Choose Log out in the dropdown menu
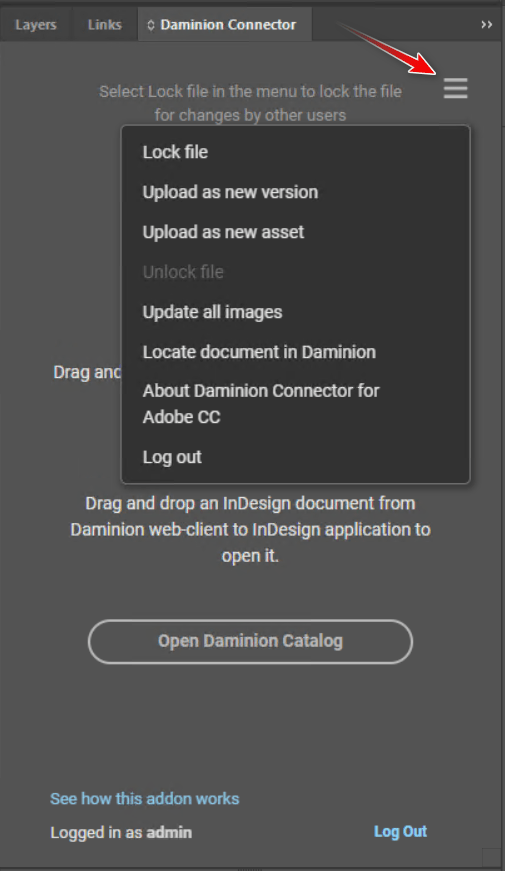This screenshot has width=505, height=871. (x=172, y=457)
